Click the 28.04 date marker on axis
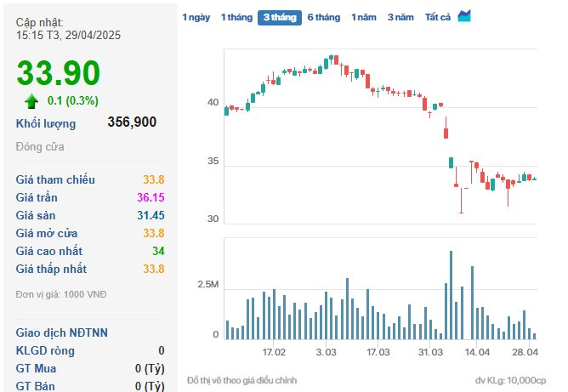 [x=525, y=352]
